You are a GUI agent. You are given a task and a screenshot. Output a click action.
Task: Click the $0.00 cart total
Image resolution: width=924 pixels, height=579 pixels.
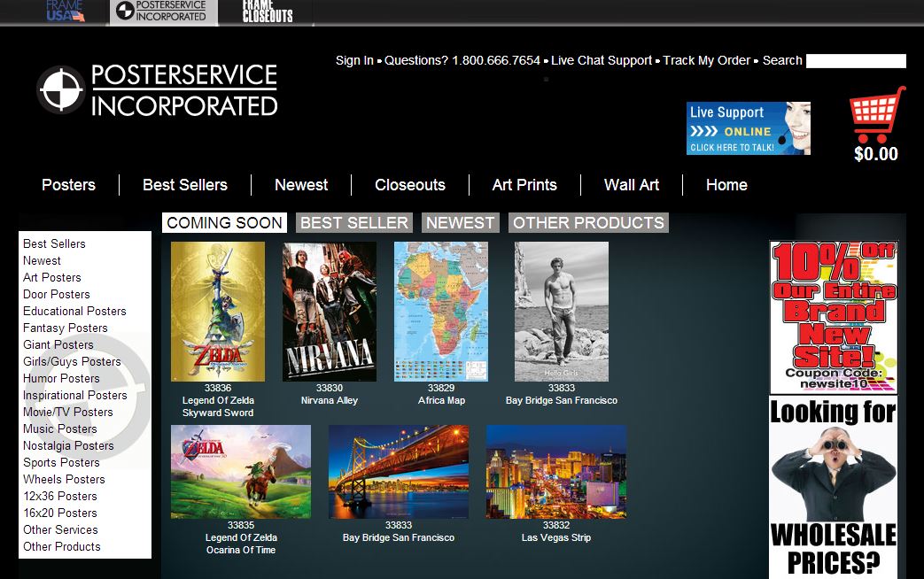coord(876,154)
